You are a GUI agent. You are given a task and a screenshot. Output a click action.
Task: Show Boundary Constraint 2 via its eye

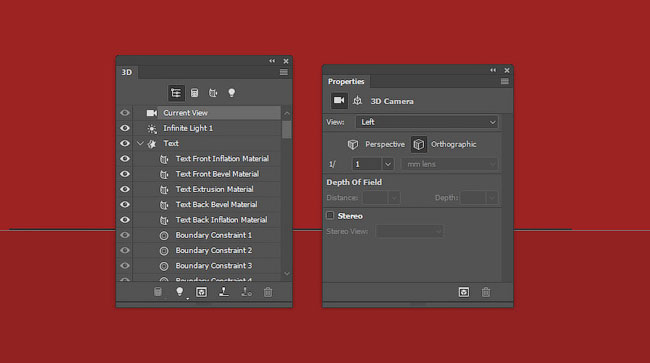tap(125, 251)
